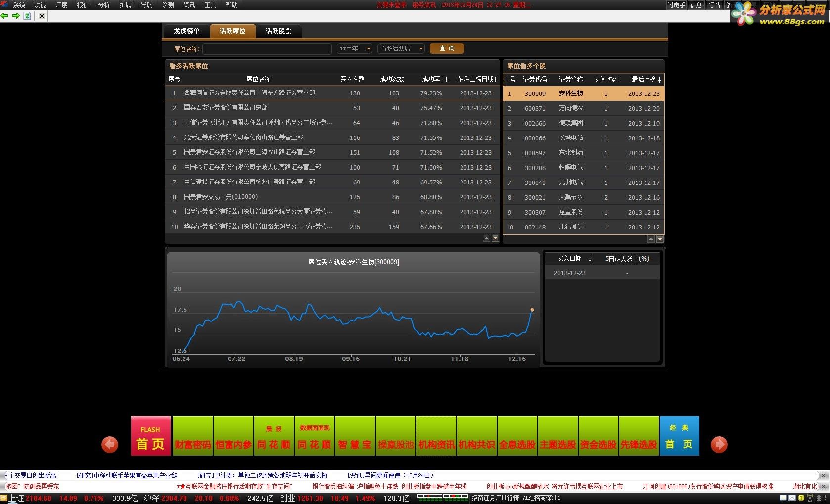Select the 大禹节水 300021 stock row
This screenshot has height=504, width=830.
click(584, 197)
